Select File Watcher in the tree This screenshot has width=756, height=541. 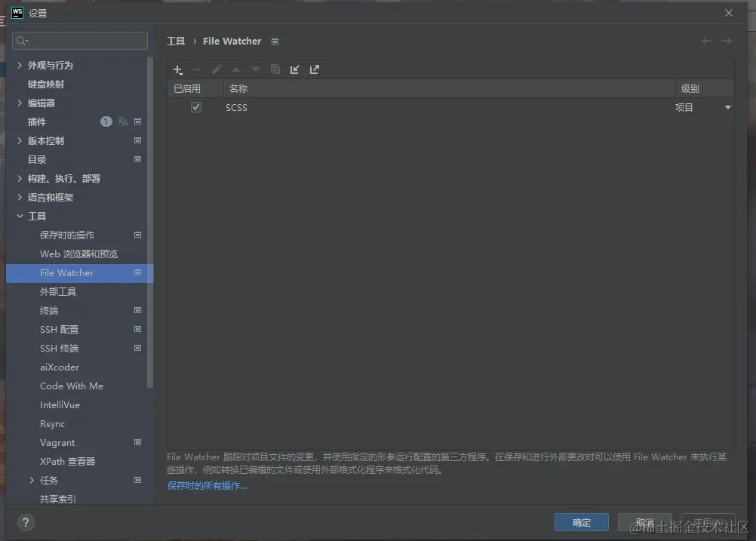pyautogui.click(x=79, y=273)
